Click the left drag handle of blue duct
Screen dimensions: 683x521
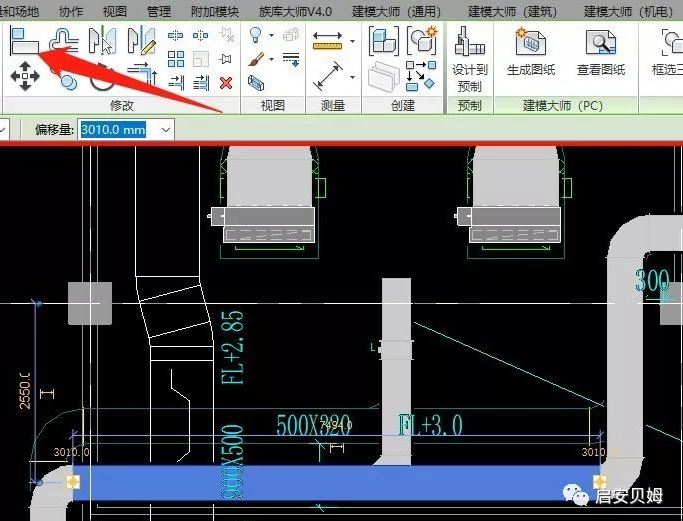pyautogui.click(x=73, y=482)
